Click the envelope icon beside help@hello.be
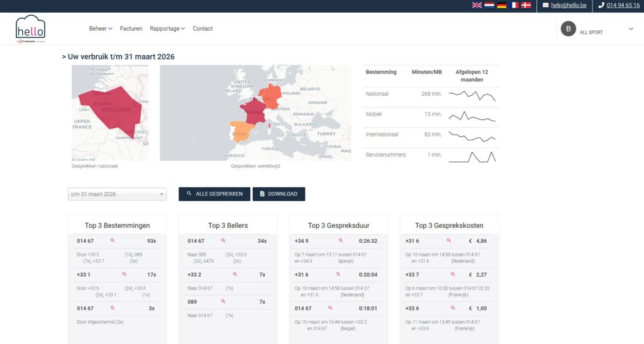The image size is (644, 344). [x=545, y=5]
